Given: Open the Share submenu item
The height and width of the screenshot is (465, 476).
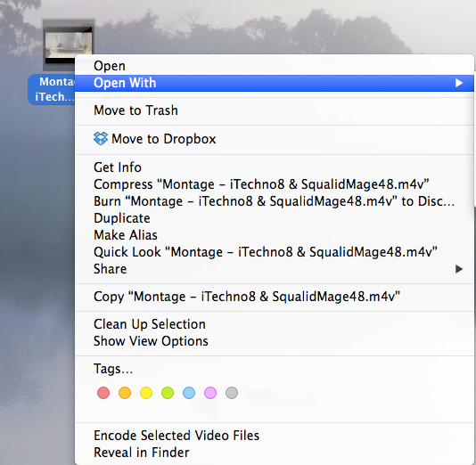Looking at the screenshot, I should [x=275, y=269].
